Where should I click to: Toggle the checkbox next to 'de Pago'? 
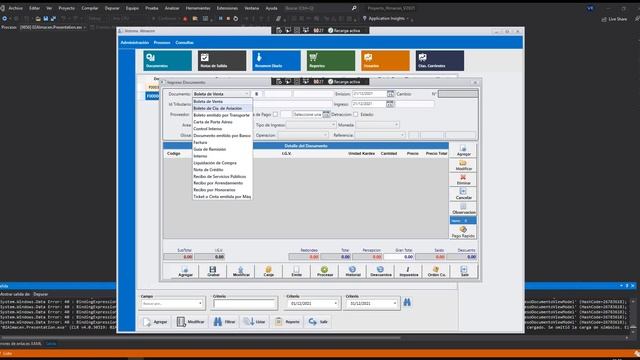coord(275,114)
